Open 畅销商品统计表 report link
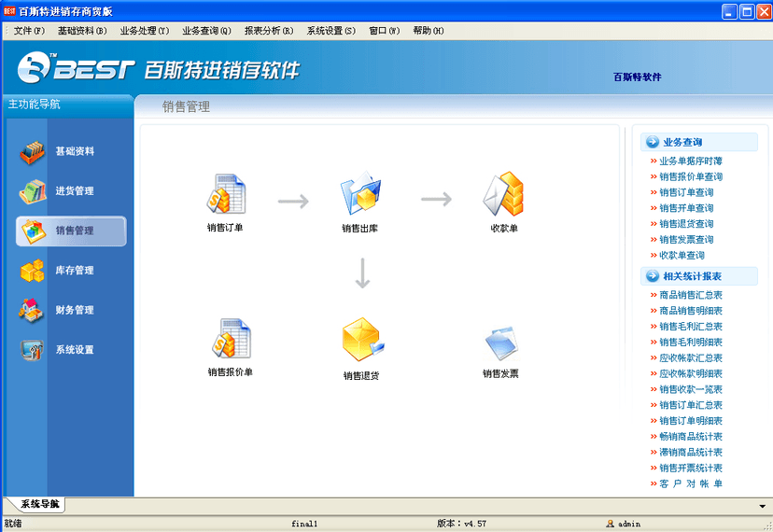773x532 pixels. tap(691, 437)
